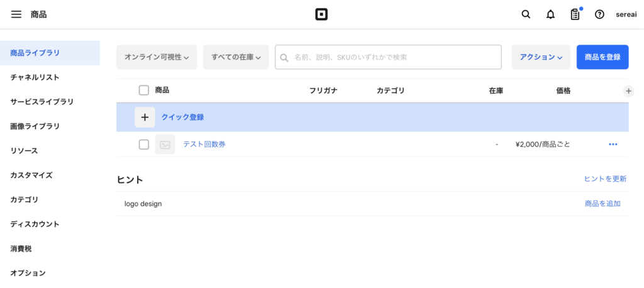The image size is (644, 288).
Task: Select ディスカウント from the sidebar
Action: tap(35, 224)
